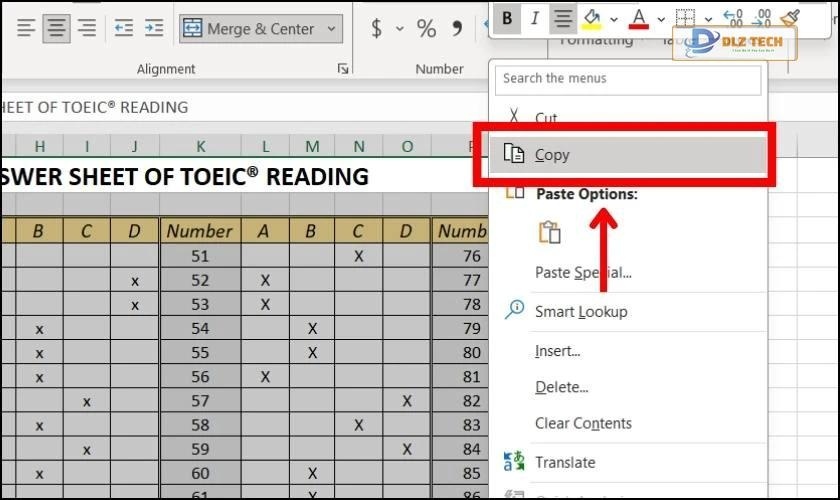Click Paste Special... option

coord(583,272)
